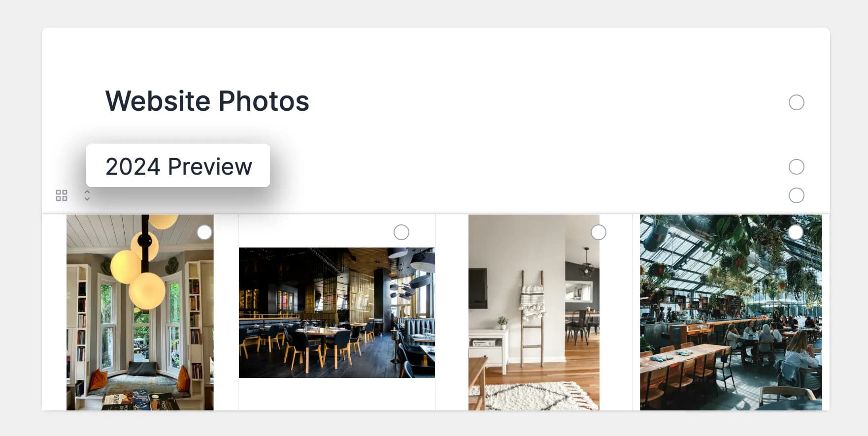The height and width of the screenshot is (436, 868).
Task: Select the gallery block row circle
Action: point(796,195)
